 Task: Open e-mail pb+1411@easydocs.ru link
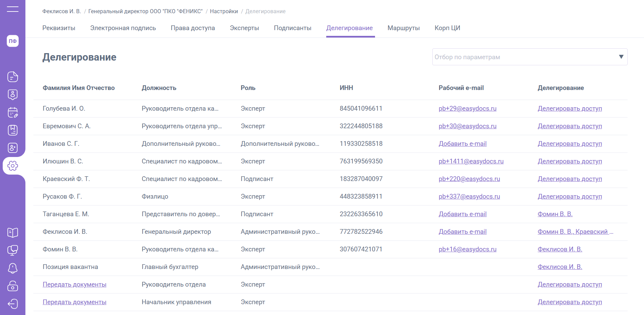click(x=471, y=161)
